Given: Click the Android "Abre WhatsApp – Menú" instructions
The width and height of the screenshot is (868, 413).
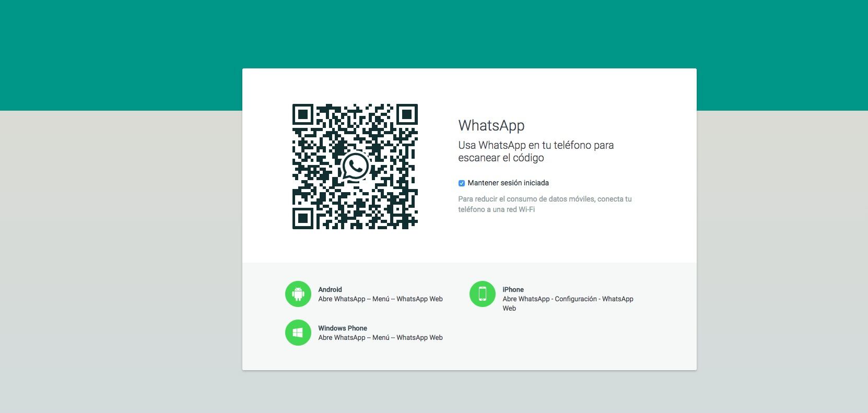Looking at the screenshot, I should (x=380, y=299).
